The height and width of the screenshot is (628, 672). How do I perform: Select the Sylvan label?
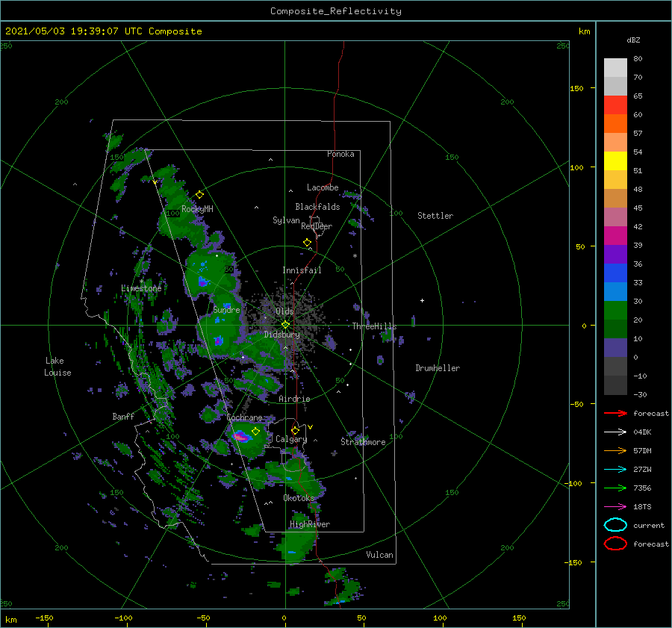tap(286, 220)
